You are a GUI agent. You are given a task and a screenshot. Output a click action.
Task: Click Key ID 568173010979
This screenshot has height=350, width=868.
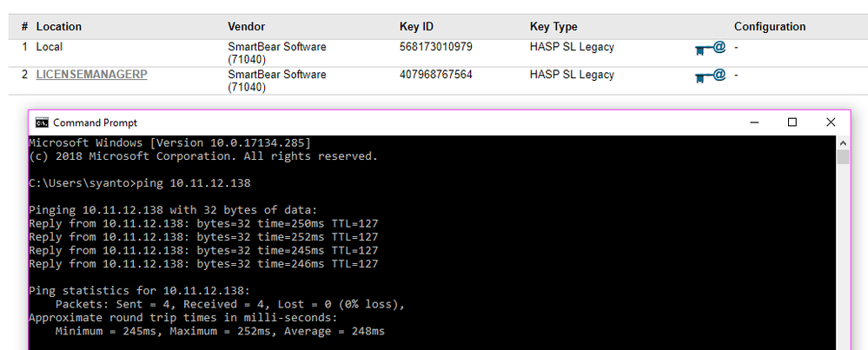pyautogui.click(x=436, y=47)
